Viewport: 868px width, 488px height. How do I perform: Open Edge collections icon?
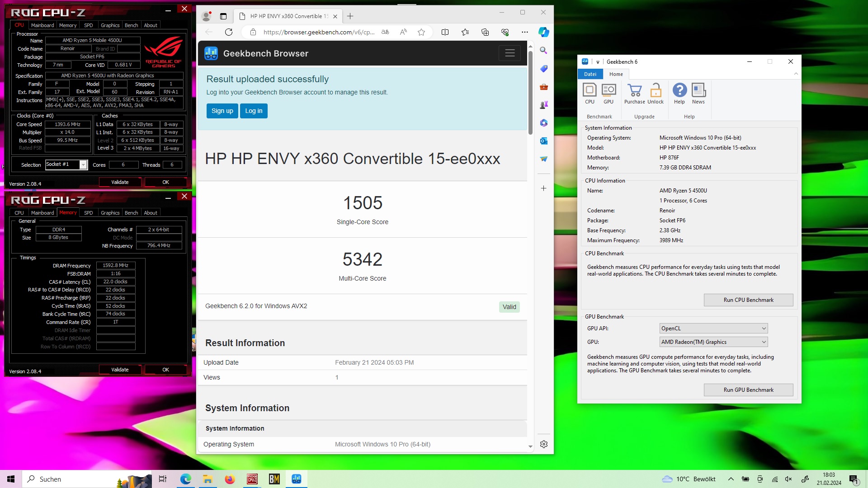[485, 32]
